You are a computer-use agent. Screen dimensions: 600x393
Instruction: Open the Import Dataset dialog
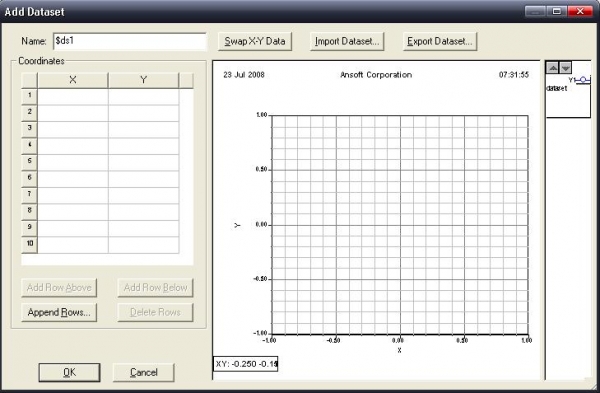347,41
